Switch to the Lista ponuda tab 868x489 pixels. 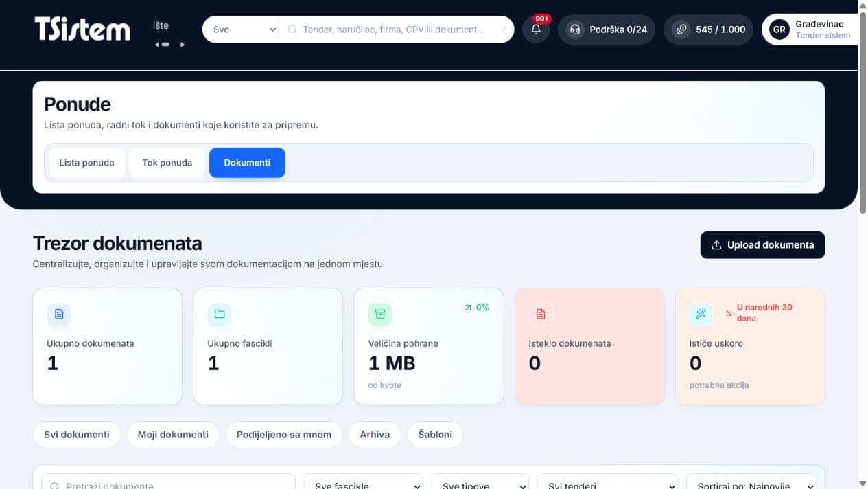[86, 163]
